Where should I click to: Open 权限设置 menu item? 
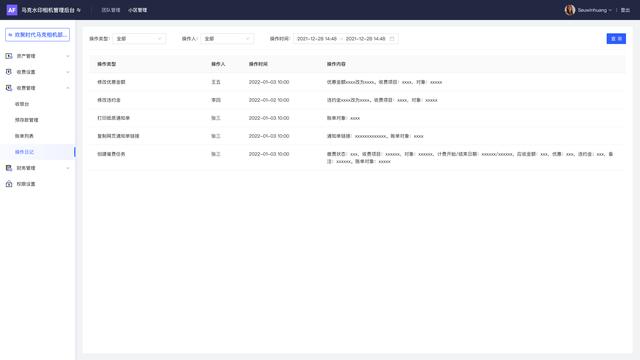(26, 184)
